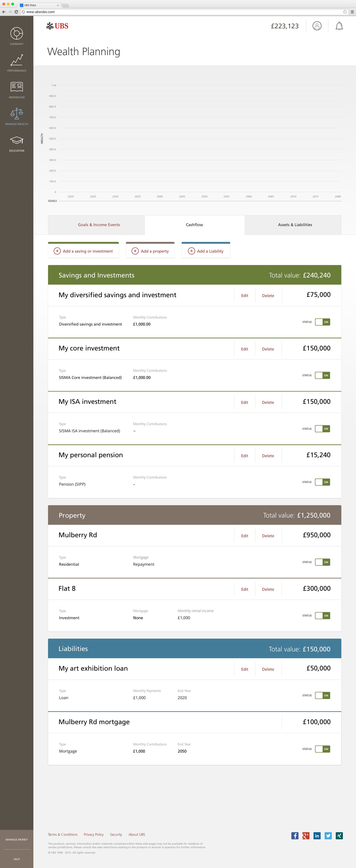The height and width of the screenshot is (868, 356).
Task: Click the user profile icon
Action: pos(317,26)
